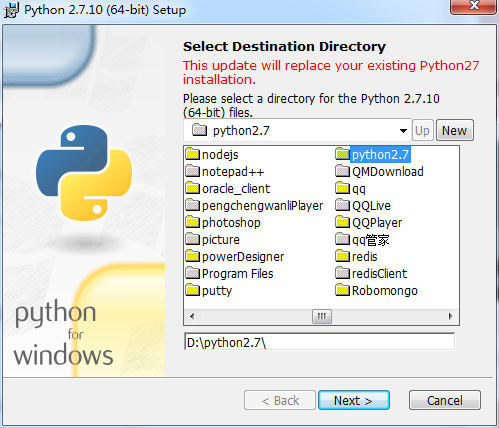Image resolution: width=499 pixels, height=428 pixels.
Task: Create a new folder with the New button
Action: coord(455,130)
